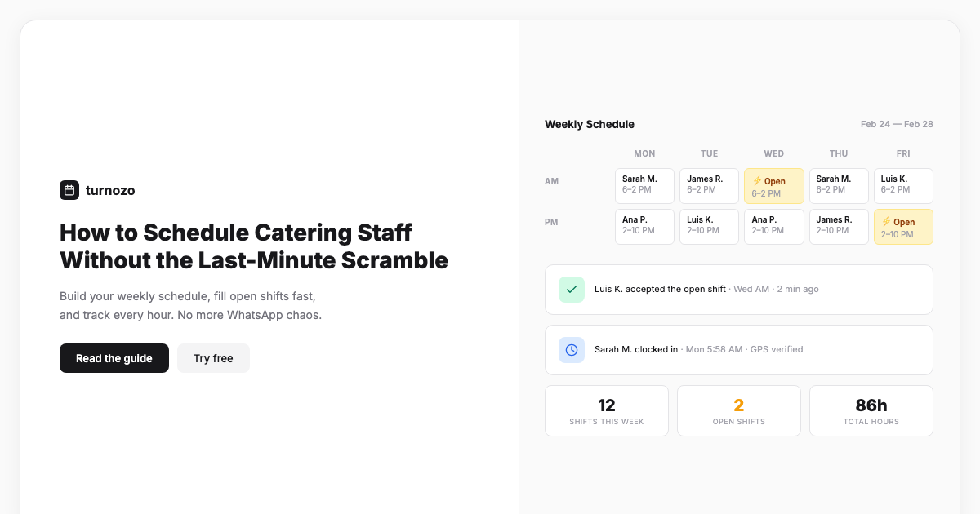Screen dimensions: 980x514
Task: Select Sarah M.'s Monday morning shift
Action: tap(644, 186)
